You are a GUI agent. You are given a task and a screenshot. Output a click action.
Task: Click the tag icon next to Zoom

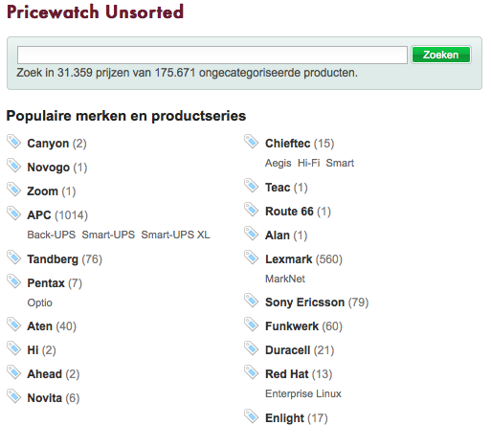tap(14, 190)
